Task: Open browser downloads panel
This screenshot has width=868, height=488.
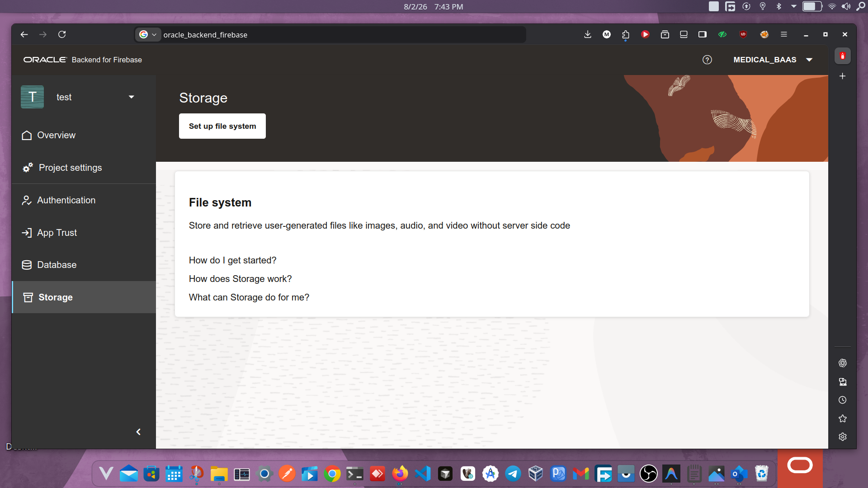Action: (x=588, y=34)
